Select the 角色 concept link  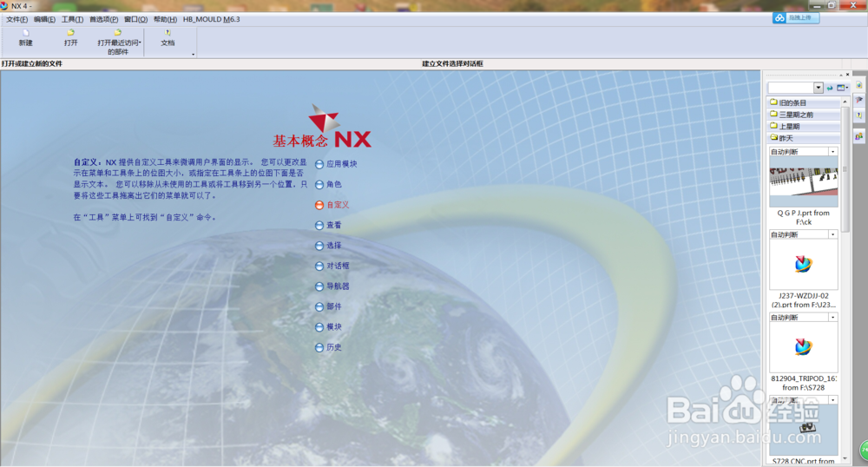pos(328,185)
